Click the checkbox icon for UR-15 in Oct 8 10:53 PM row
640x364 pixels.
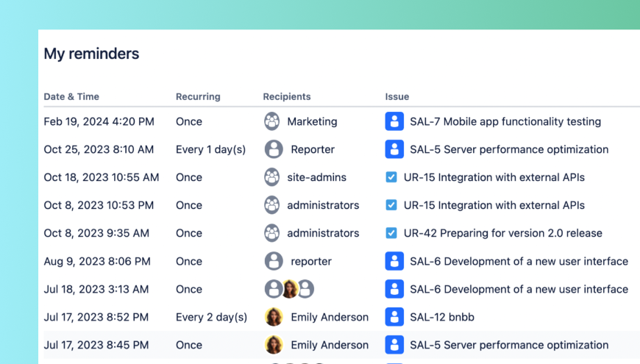(x=391, y=205)
